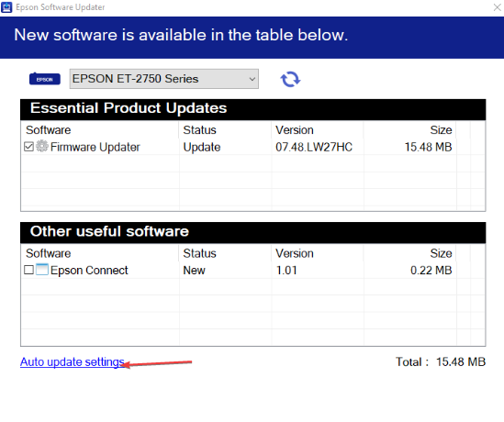Click the Epson Connect window icon
The image size is (504, 422).
pyautogui.click(x=42, y=270)
